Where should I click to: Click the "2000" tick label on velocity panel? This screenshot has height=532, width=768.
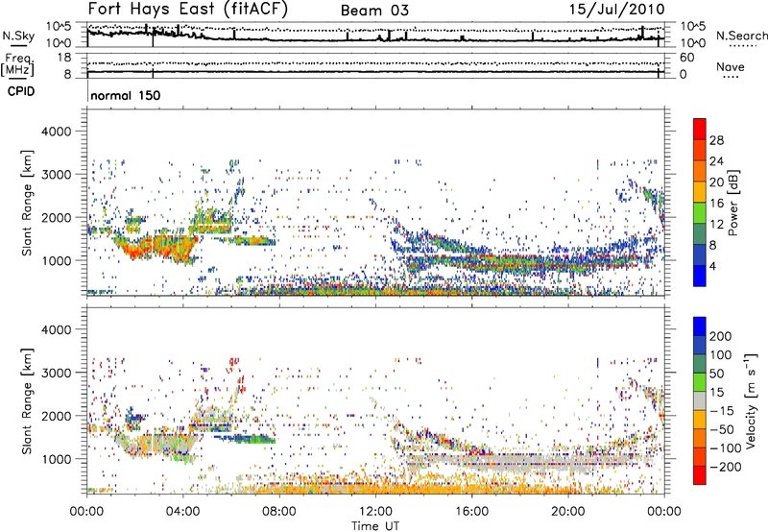57,416
